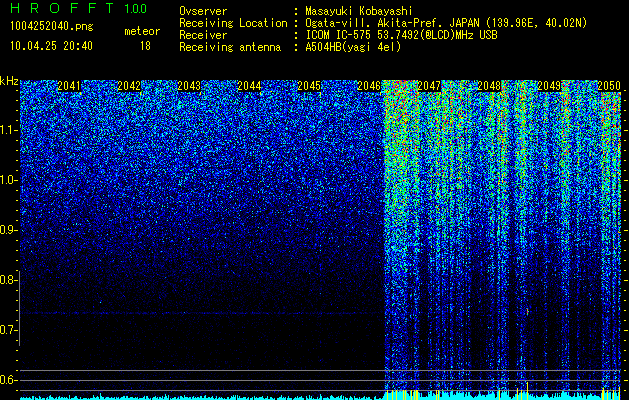Click the file name 1004252040.png
629x400 pixels.
point(52,27)
